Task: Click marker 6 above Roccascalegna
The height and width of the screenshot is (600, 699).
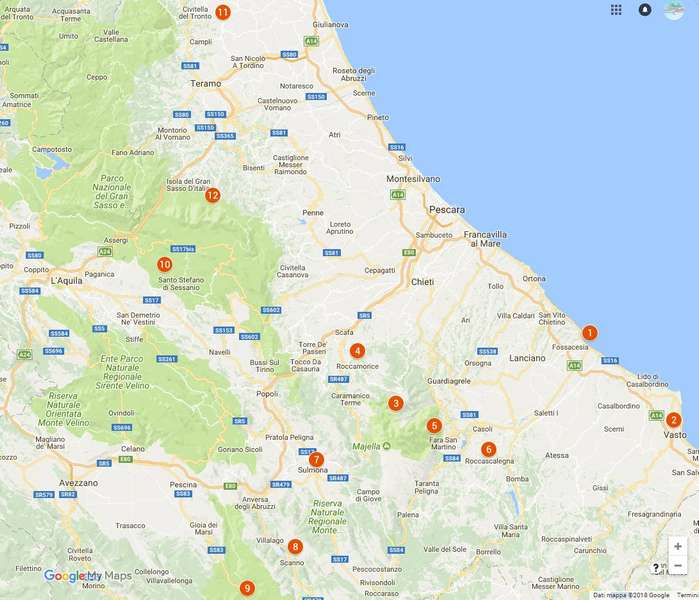Action: coord(488,449)
